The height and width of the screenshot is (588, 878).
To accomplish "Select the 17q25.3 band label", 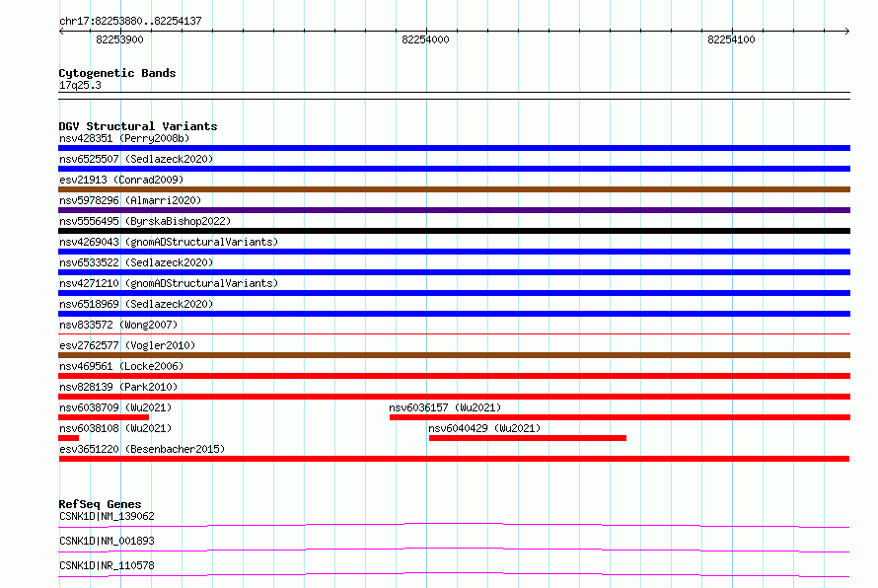I will click(x=80, y=85).
